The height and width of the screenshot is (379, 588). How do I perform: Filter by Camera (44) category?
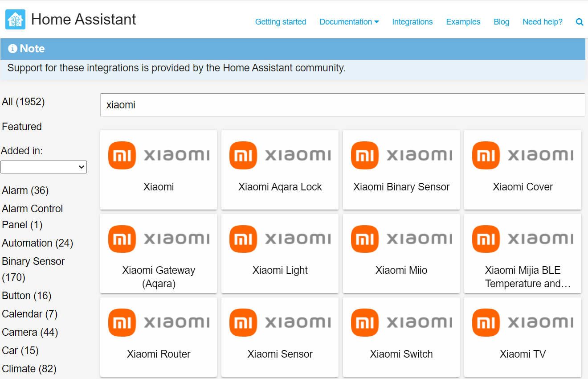click(x=30, y=332)
